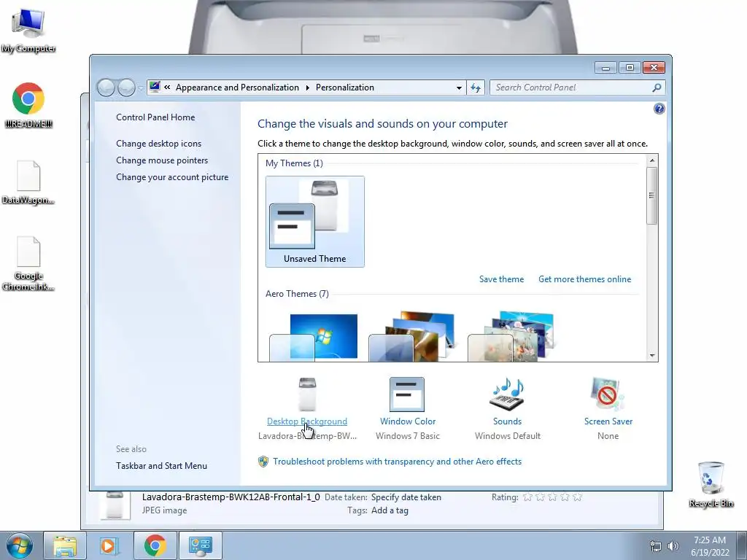The width and height of the screenshot is (747, 560).
Task: Open Windows Explorer from the taskbar
Action: [64, 545]
